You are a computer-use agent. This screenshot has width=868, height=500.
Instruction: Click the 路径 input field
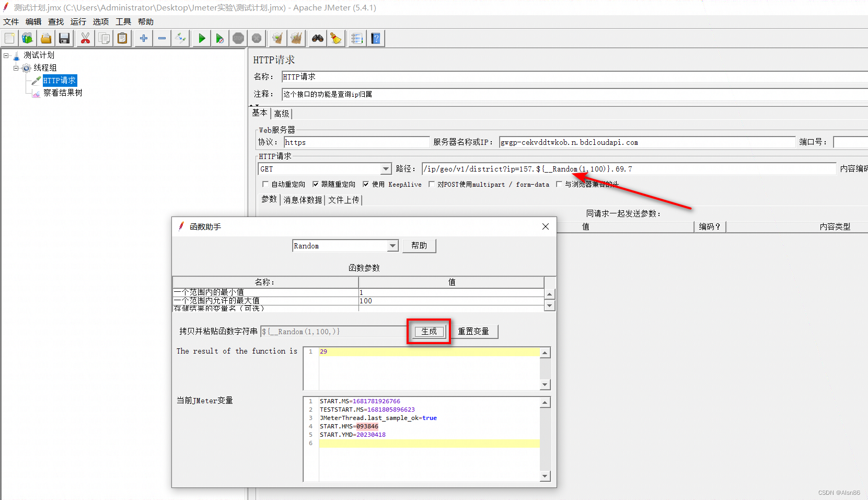[x=629, y=169]
